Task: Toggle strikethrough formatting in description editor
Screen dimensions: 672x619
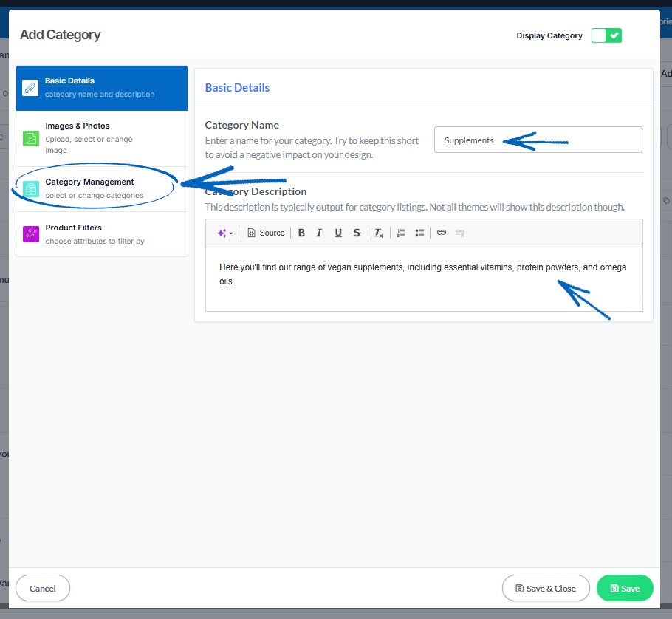Action: tap(357, 233)
